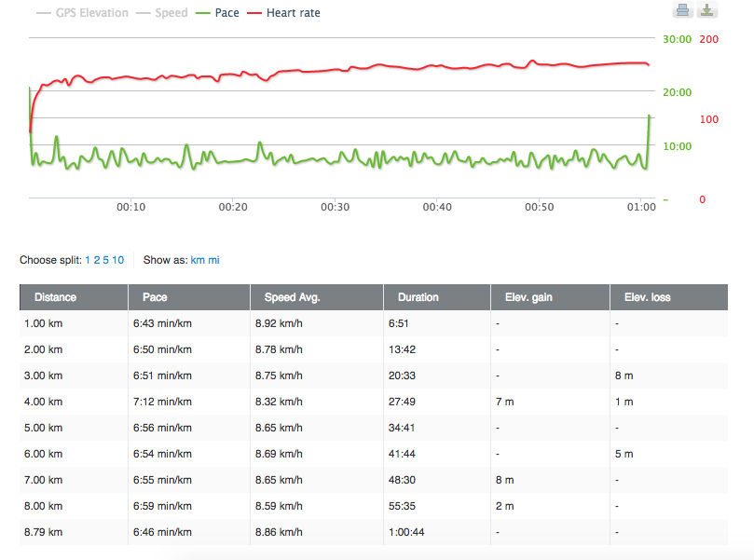Click the 00:30 time marker on chart axis
The height and width of the screenshot is (560, 754).
point(335,207)
